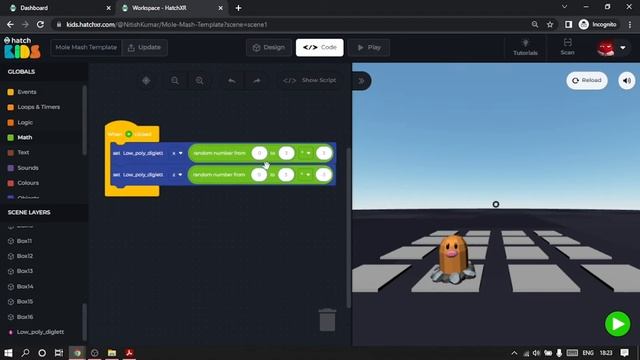Zoom out of the code workspace
640x360 pixels.
pos(175,81)
